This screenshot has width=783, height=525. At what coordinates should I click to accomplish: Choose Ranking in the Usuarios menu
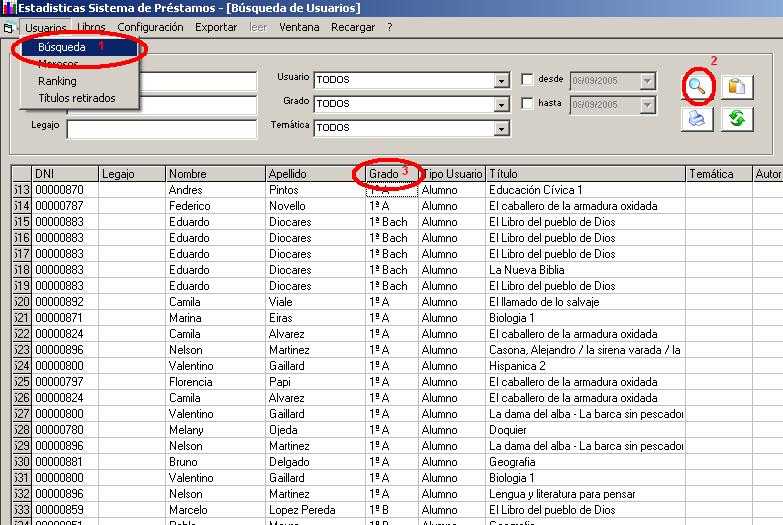[57, 81]
